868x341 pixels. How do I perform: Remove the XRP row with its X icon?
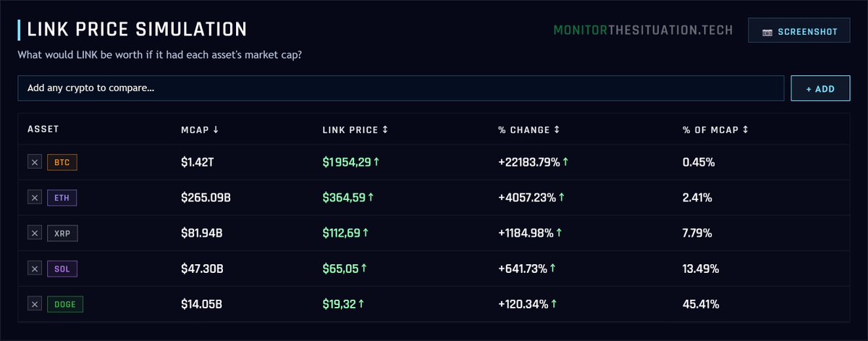(x=34, y=233)
